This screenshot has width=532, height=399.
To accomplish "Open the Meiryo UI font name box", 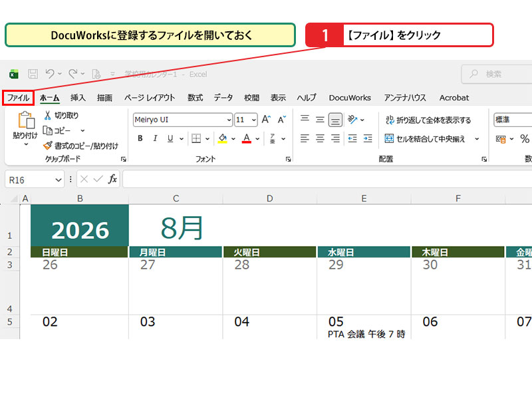I will [x=182, y=120].
